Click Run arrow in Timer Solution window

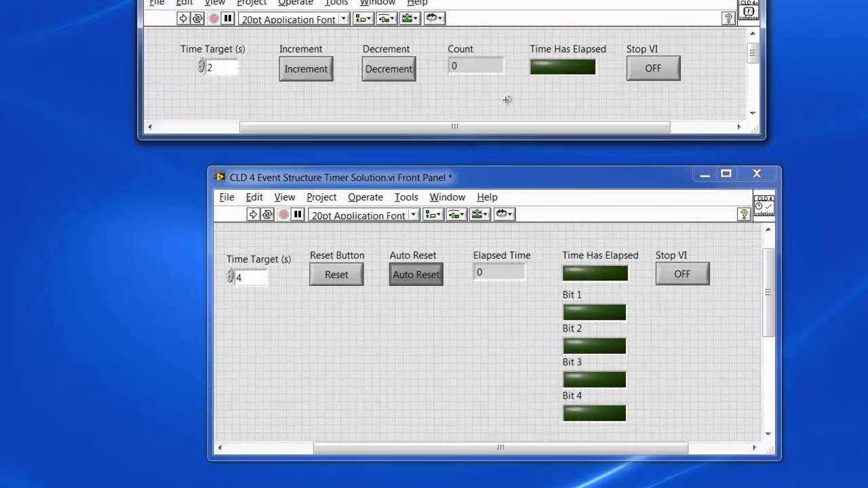(253, 215)
